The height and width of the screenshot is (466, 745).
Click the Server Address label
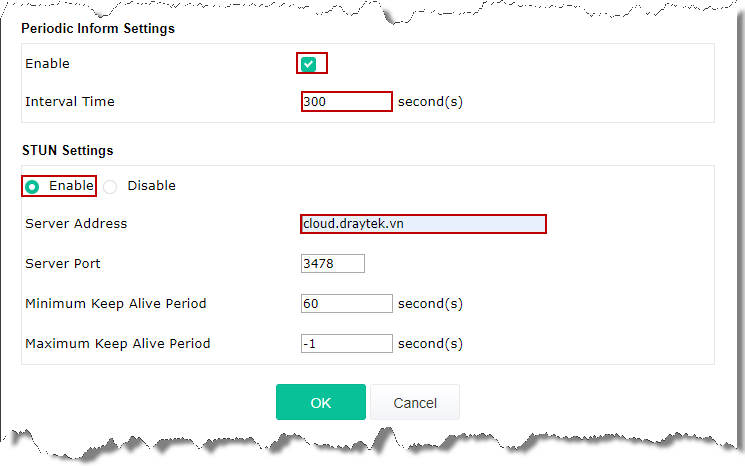(x=76, y=224)
